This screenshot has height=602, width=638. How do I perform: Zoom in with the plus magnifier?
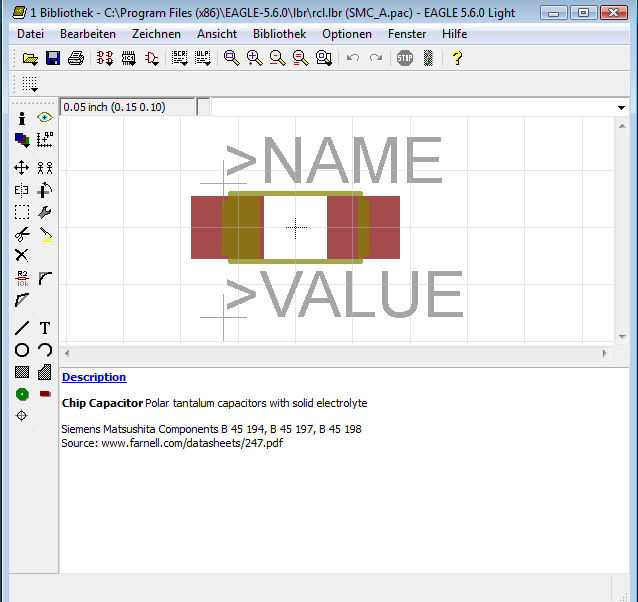(x=255, y=58)
